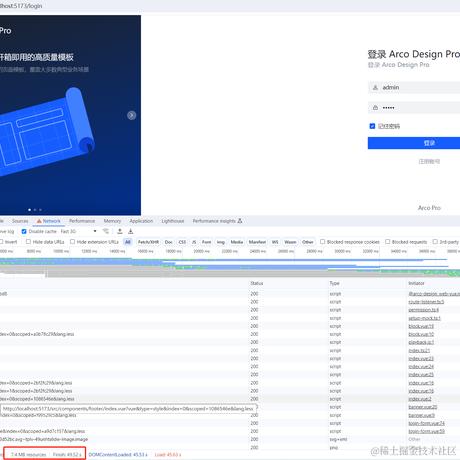Click the network overview waterfall timeline
This screenshot has height=460, width=460.
pos(230,267)
